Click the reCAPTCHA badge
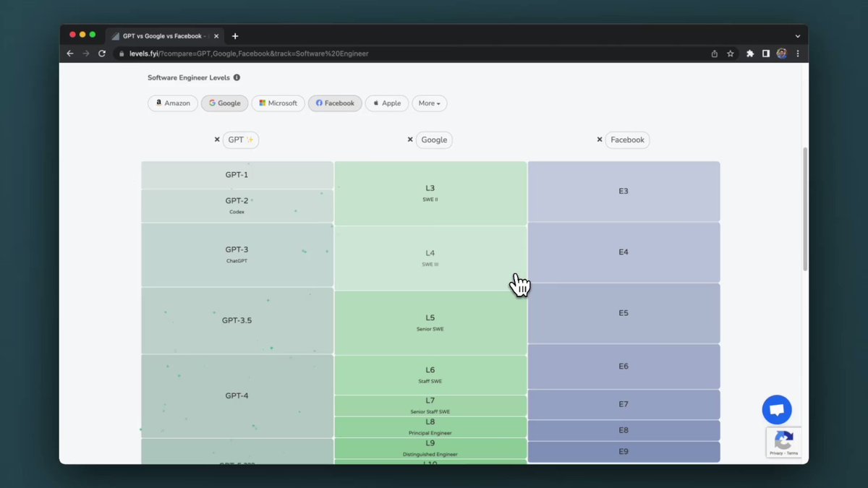 coord(784,442)
